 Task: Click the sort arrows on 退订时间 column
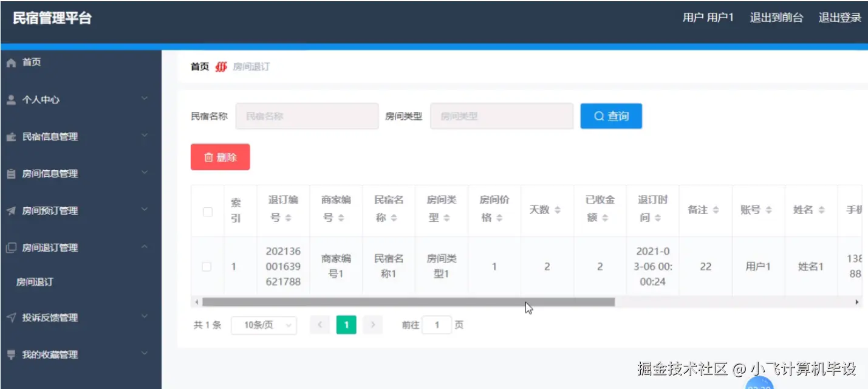(658, 218)
